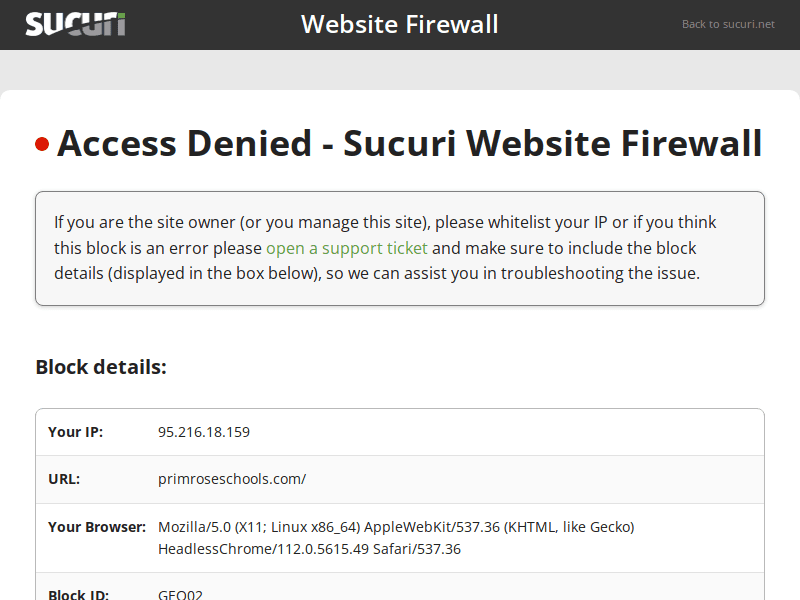Click the 'Block details:' heading
This screenshot has height=600, width=800.
pyautogui.click(x=101, y=367)
